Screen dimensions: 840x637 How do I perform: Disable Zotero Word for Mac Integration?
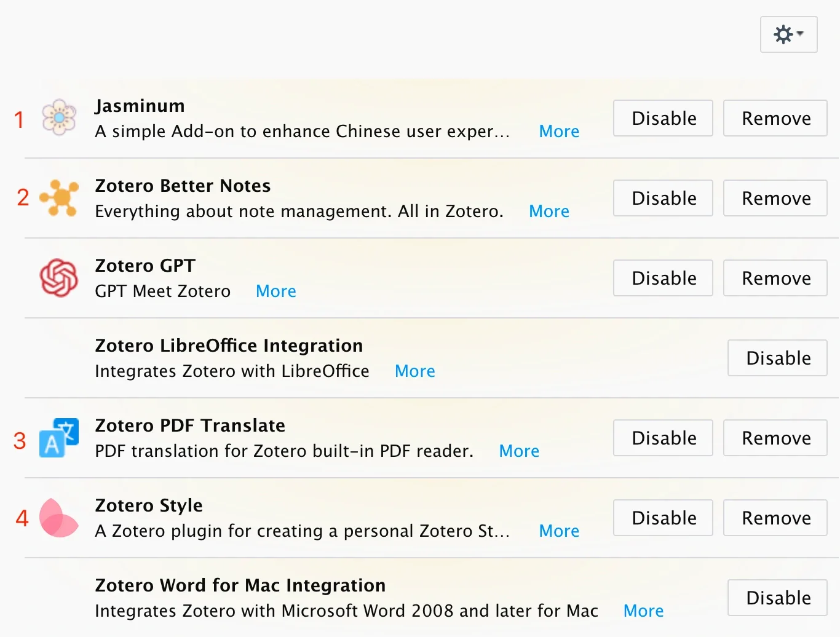click(x=777, y=598)
